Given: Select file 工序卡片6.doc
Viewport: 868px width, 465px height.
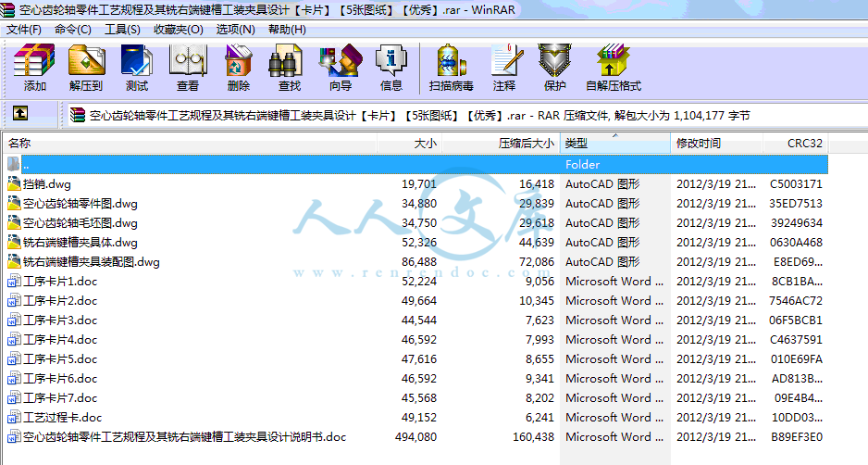Looking at the screenshot, I should point(60,379).
